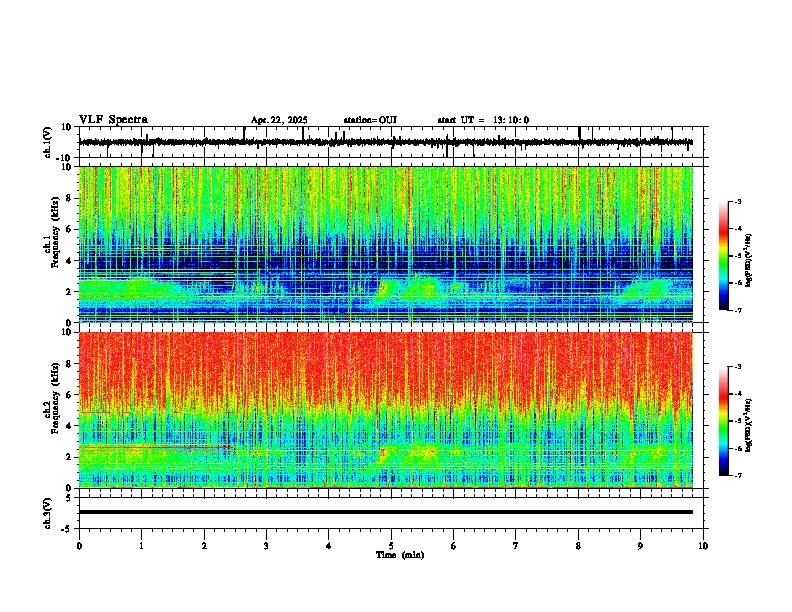Viewport: 792px width, 612px height.
Task: Click the time-axis tick label "5"
Action: pos(391,546)
